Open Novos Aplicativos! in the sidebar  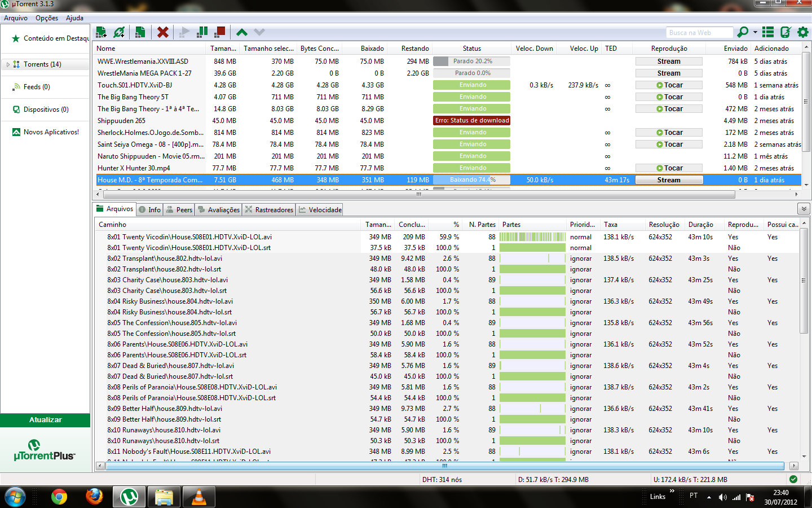[46, 132]
